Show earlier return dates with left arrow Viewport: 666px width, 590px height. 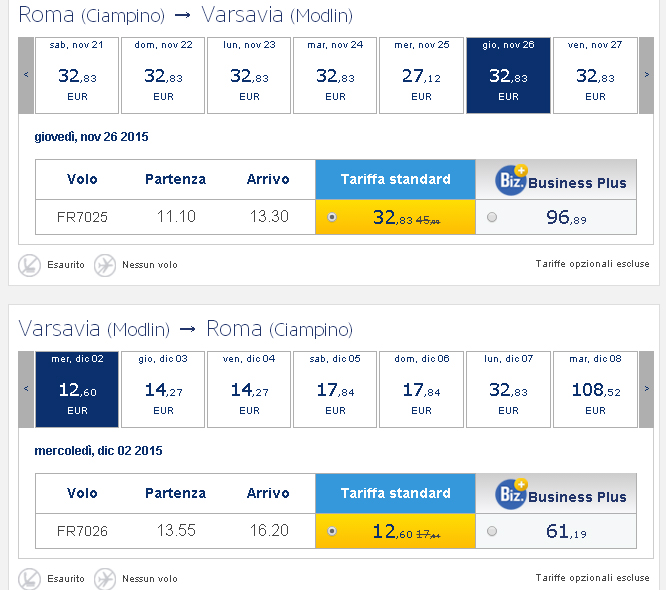pos(26,389)
